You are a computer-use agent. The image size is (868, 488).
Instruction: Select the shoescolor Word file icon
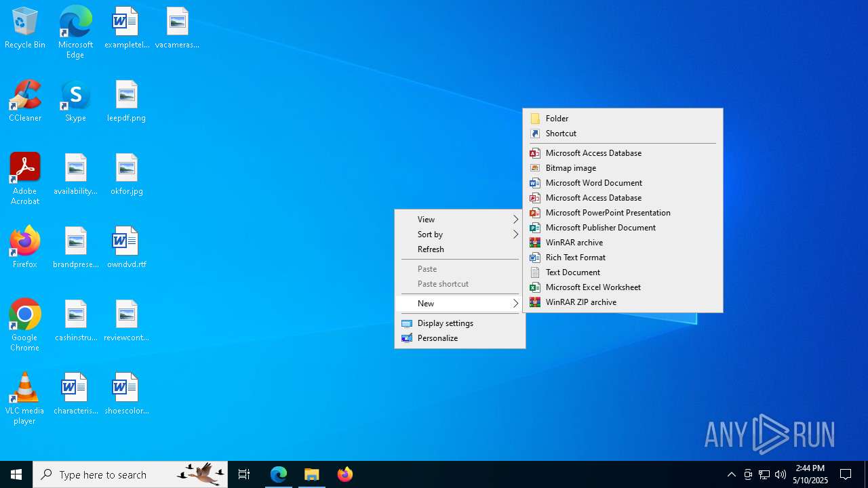(126, 394)
